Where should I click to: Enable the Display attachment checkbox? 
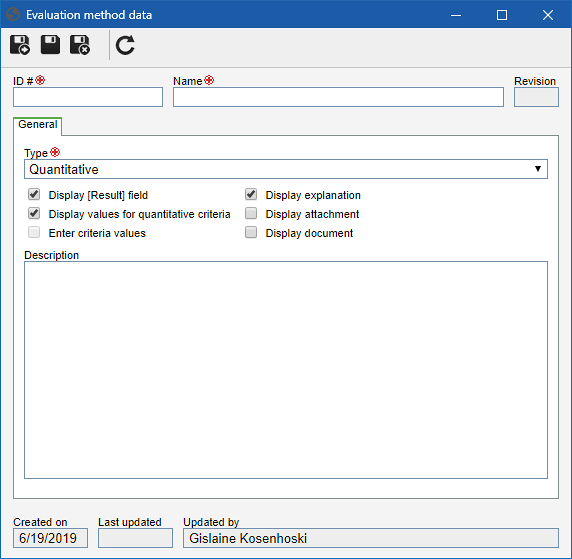point(251,213)
